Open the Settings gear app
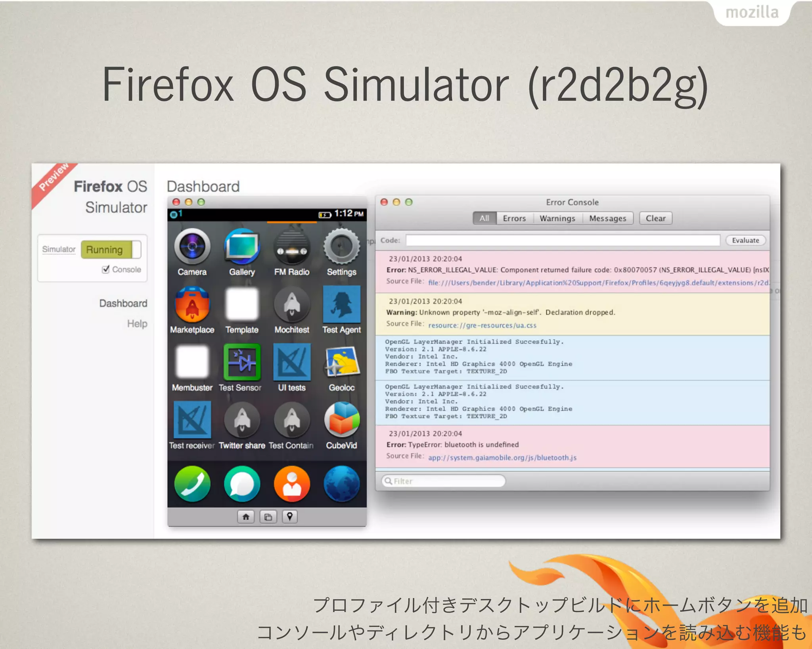Image resolution: width=812 pixels, height=649 pixels. [341, 246]
